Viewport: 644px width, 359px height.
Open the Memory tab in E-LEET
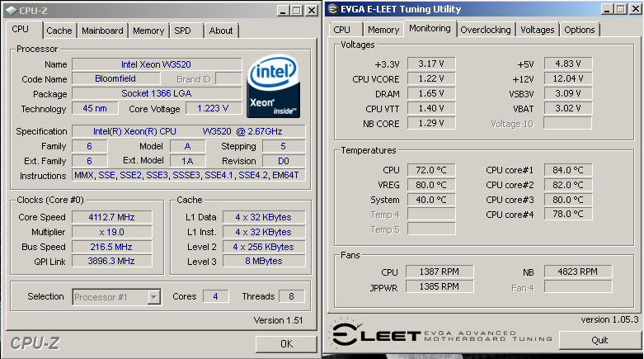tap(383, 30)
